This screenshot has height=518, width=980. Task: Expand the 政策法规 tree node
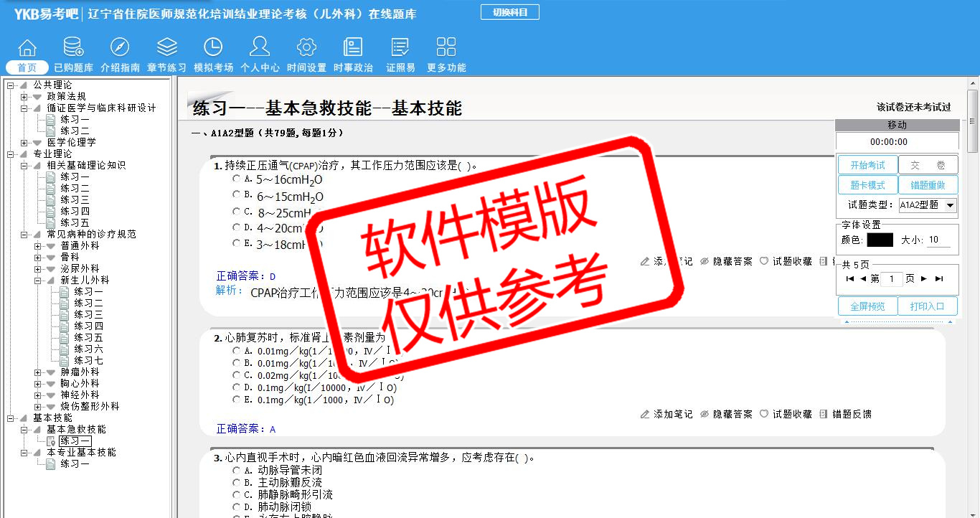(24, 97)
